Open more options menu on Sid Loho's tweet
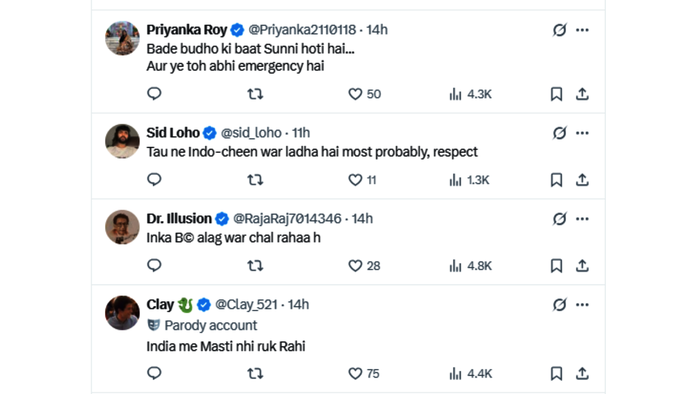The height and width of the screenshot is (394, 700). (582, 133)
